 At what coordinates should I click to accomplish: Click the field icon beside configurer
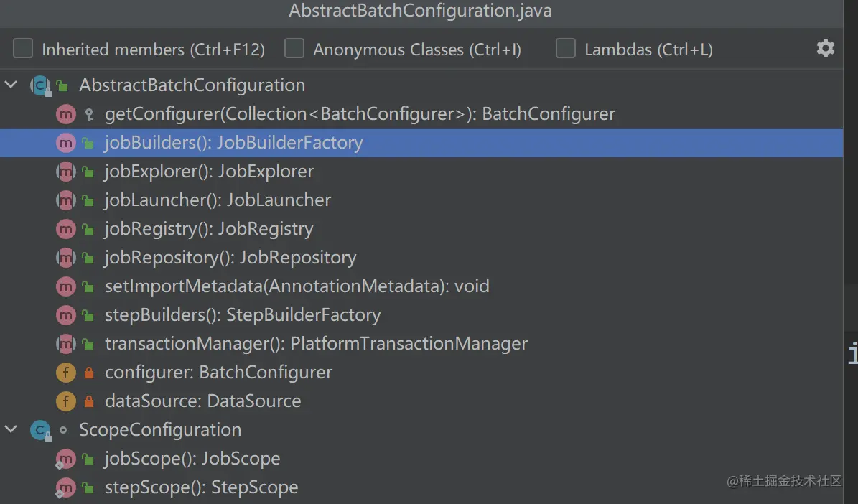[65, 373]
